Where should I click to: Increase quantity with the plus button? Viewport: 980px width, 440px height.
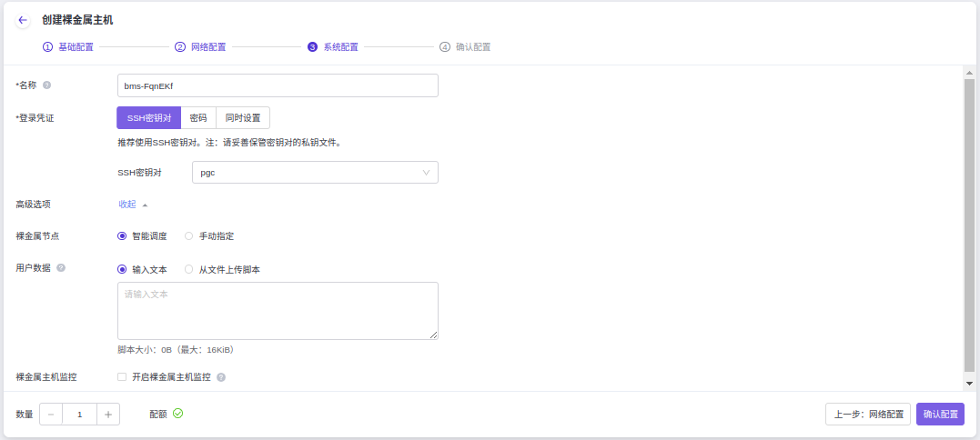point(108,415)
